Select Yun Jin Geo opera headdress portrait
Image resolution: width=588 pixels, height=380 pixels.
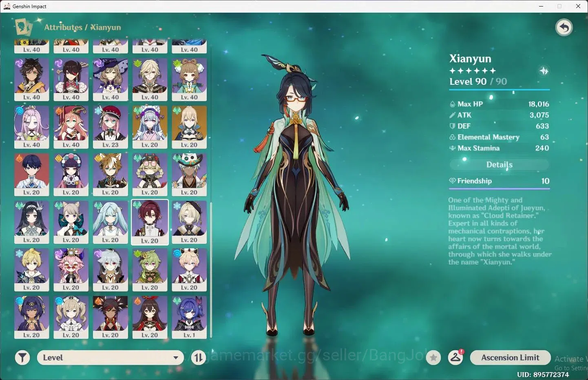(71, 175)
